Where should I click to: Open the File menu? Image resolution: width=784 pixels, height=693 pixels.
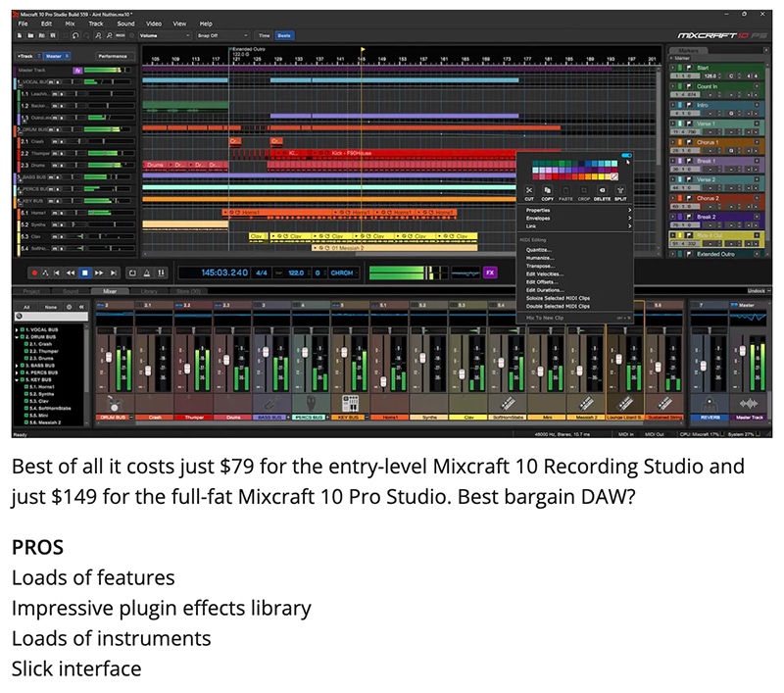pos(24,24)
